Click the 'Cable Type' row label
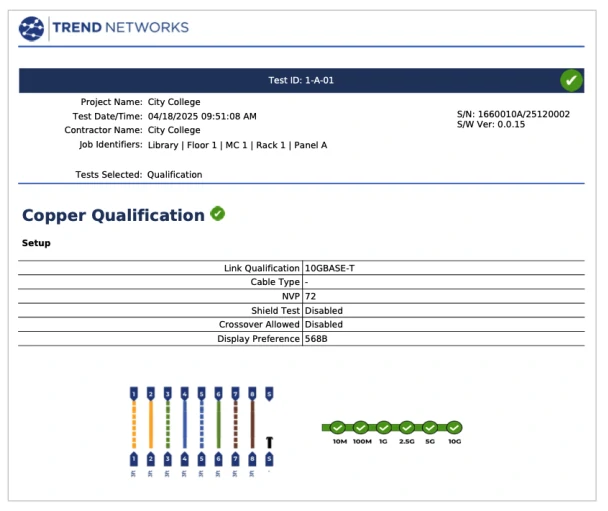Image resolution: width=608 pixels, height=511 pixels. (x=275, y=282)
